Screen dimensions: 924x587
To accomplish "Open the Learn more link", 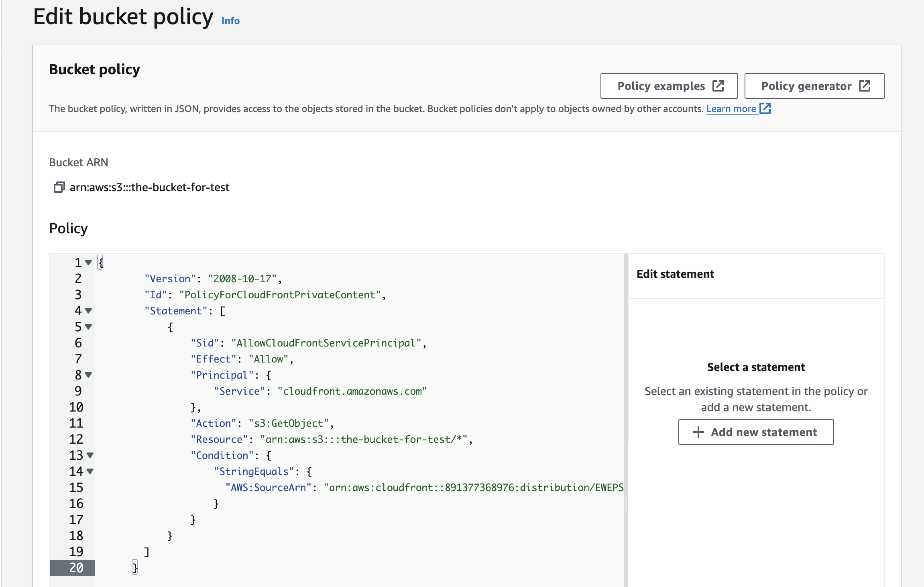I will 731,109.
